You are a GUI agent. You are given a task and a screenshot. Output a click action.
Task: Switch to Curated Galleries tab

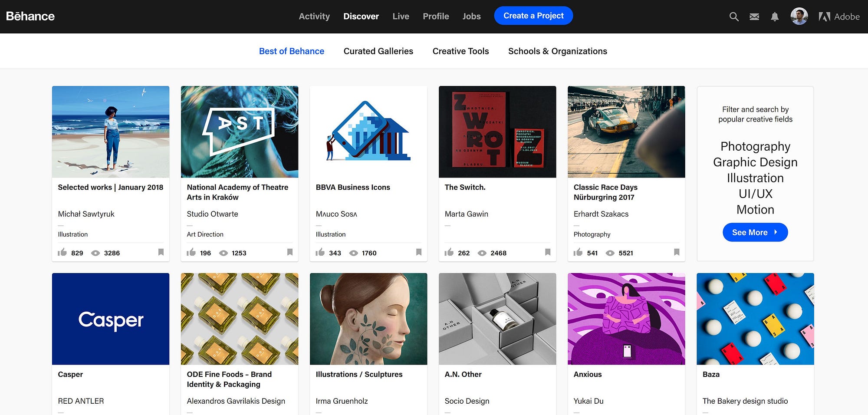click(378, 51)
